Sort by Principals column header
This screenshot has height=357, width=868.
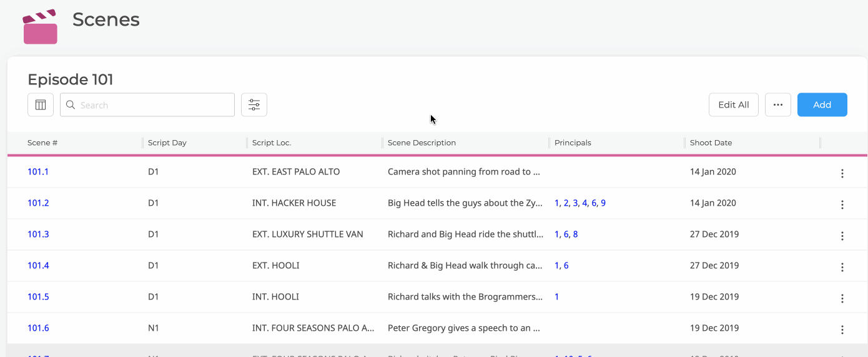[573, 143]
